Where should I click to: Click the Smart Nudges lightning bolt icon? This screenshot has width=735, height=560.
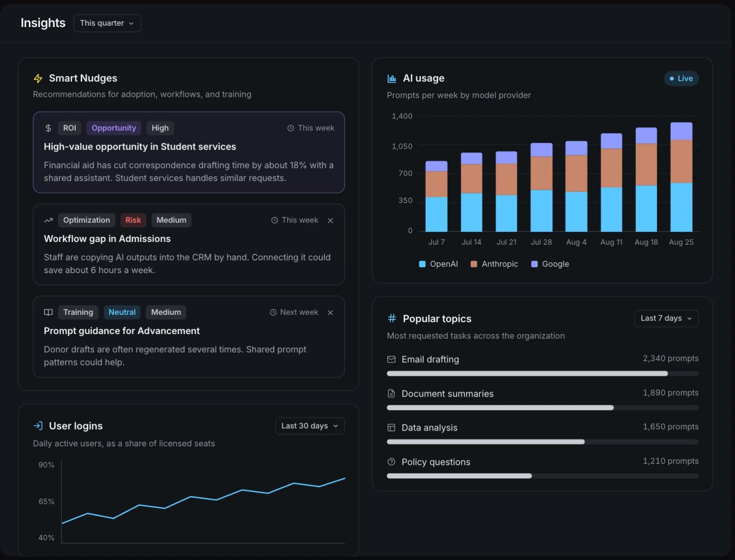(38, 78)
